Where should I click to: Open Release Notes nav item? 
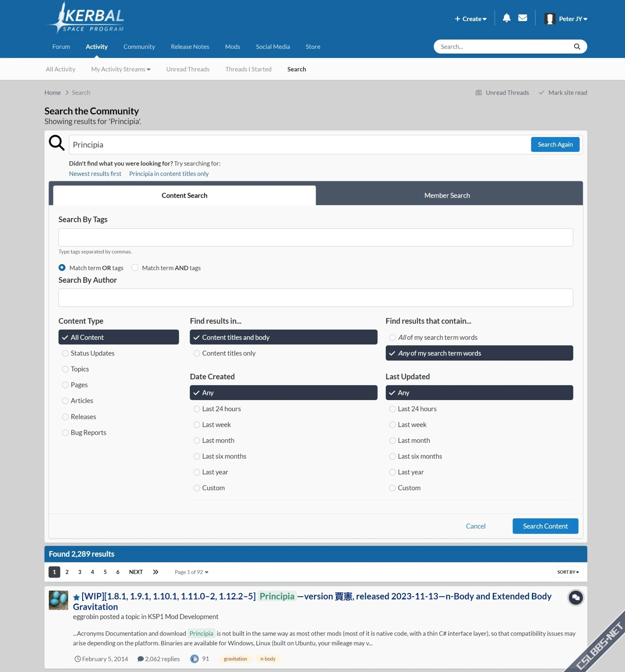click(190, 47)
